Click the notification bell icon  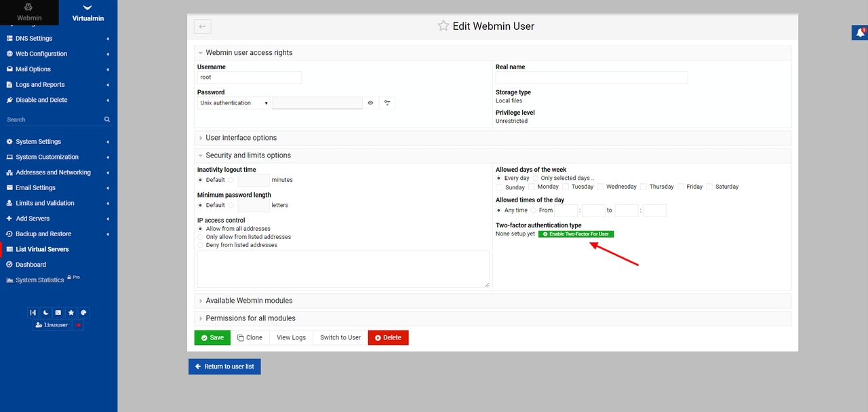coord(860,33)
